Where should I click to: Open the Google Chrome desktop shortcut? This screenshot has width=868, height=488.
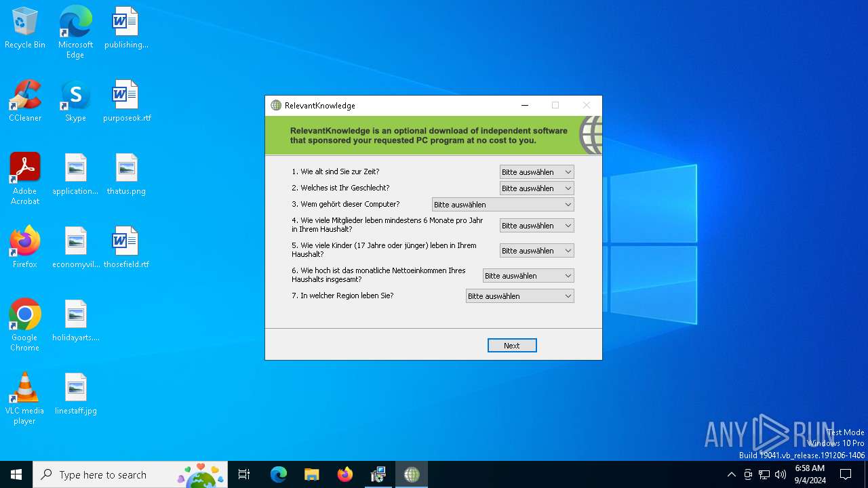click(25, 325)
